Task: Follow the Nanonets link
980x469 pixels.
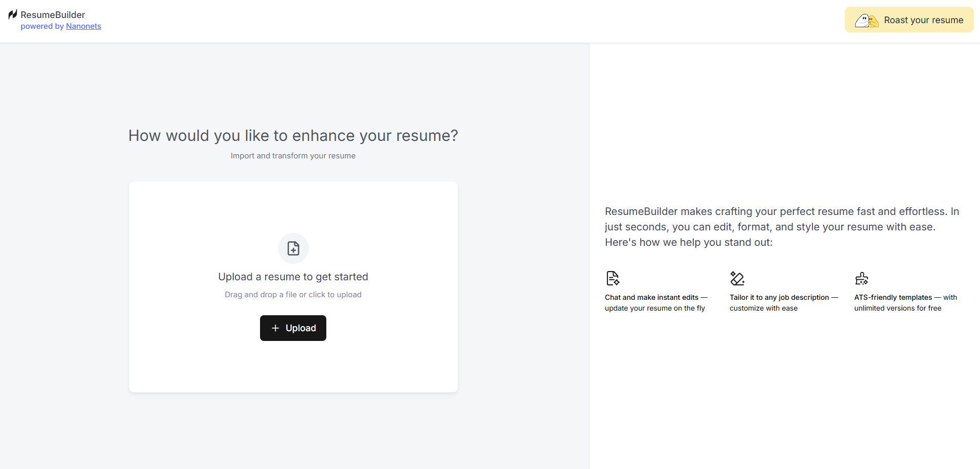Action: (83, 26)
